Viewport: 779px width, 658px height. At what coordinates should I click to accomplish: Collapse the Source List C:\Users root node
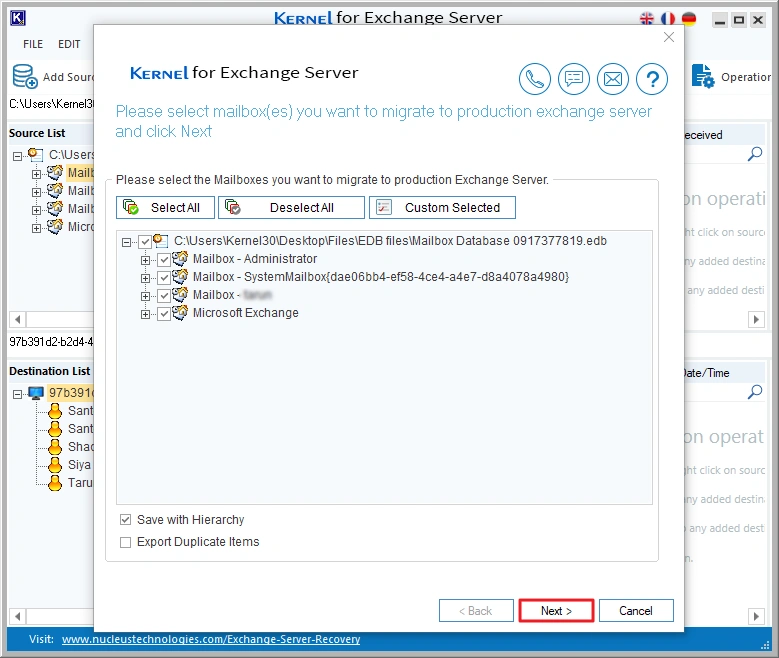click(17, 157)
